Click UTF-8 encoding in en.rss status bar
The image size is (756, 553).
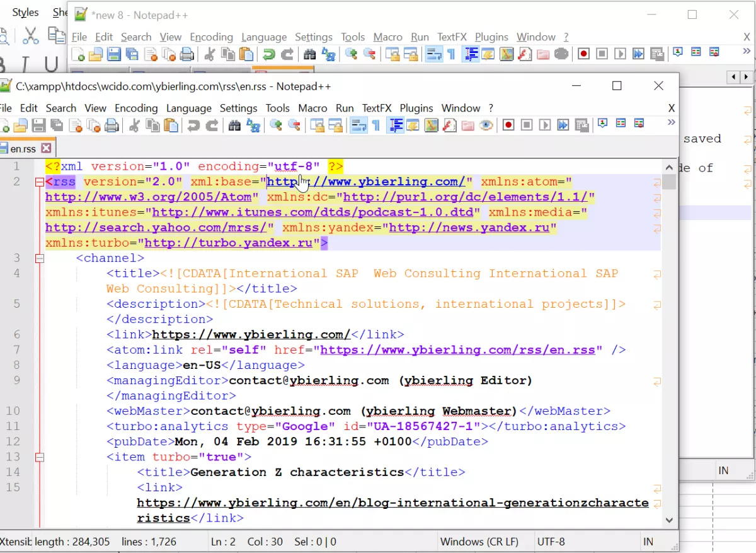coord(551,542)
